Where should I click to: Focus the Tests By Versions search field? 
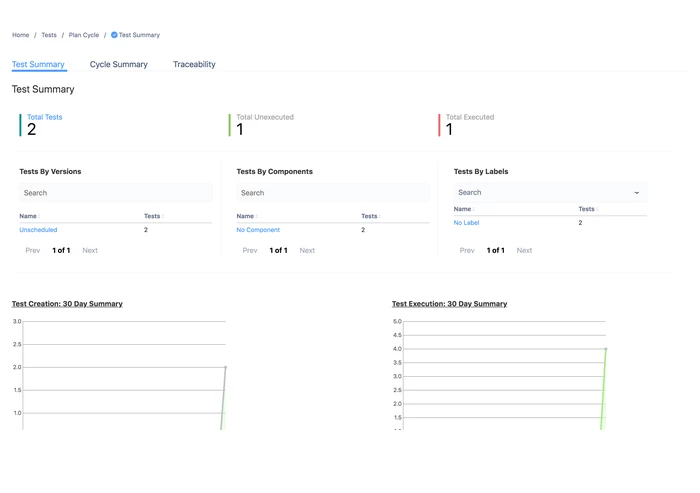[115, 193]
